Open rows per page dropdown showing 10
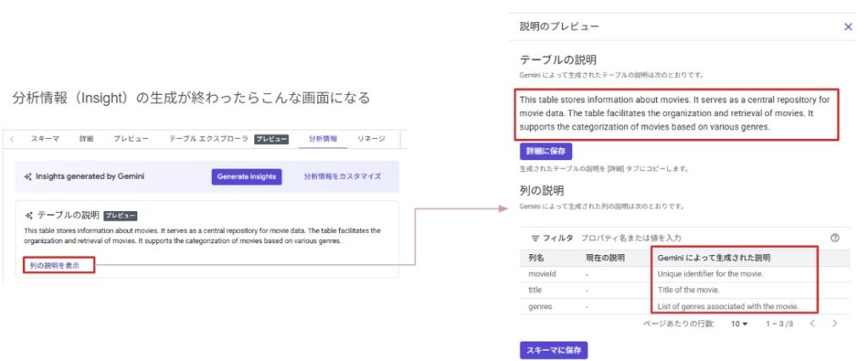This screenshot has width=868, height=361. [739, 324]
